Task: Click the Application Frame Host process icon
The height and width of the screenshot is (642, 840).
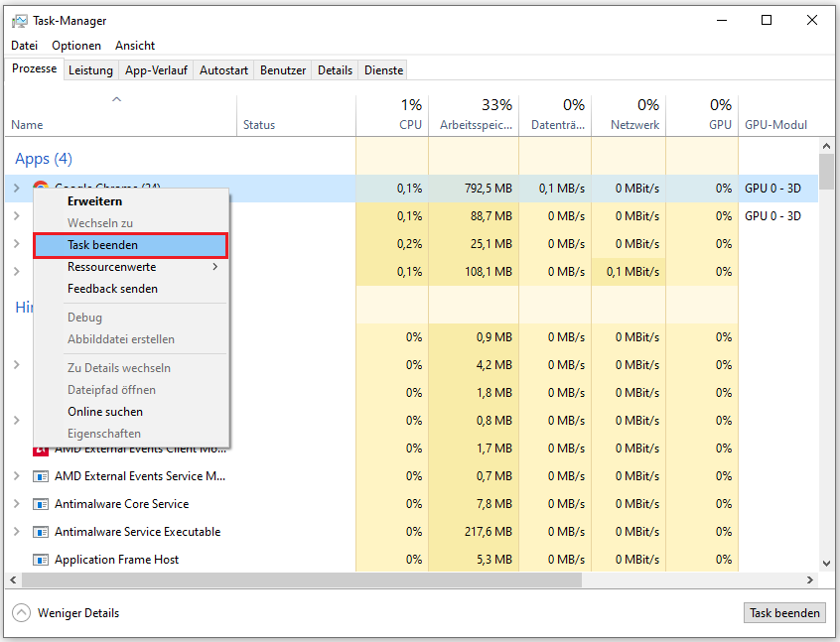Action: coord(41,560)
